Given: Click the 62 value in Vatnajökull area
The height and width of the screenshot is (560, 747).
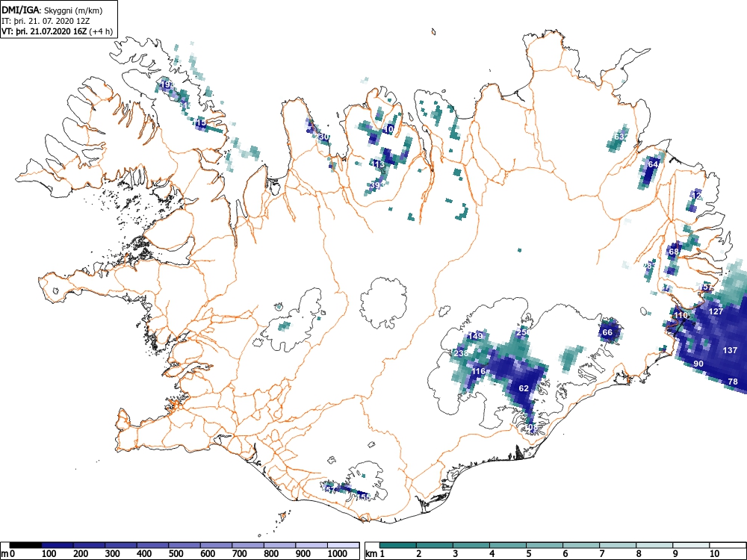Looking at the screenshot, I should [524, 388].
